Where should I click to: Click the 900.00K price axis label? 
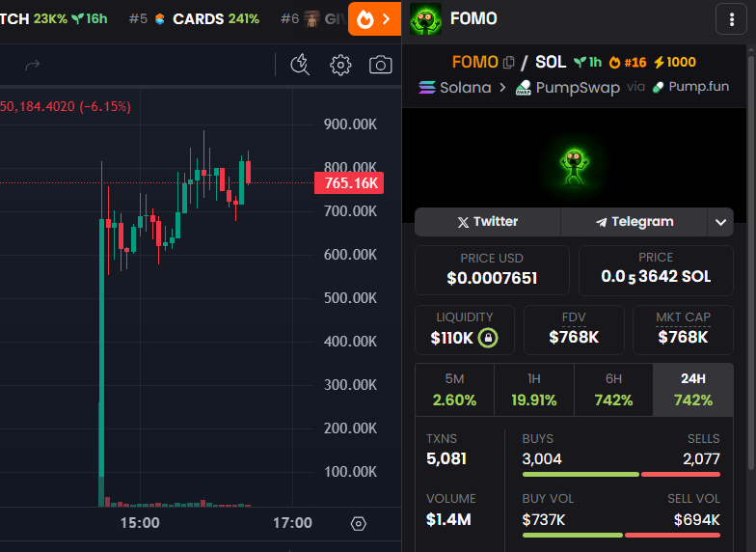[x=350, y=124]
